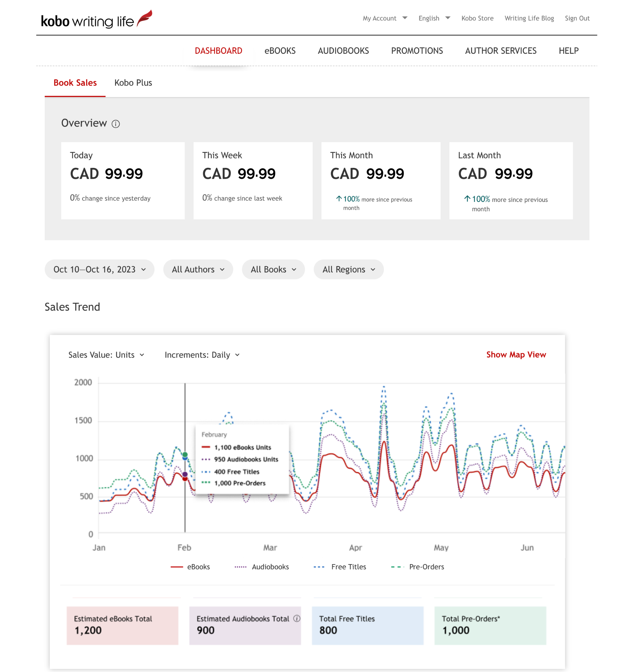The image size is (635, 672).
Task: Click the Overview info icon
Action: 116,124
